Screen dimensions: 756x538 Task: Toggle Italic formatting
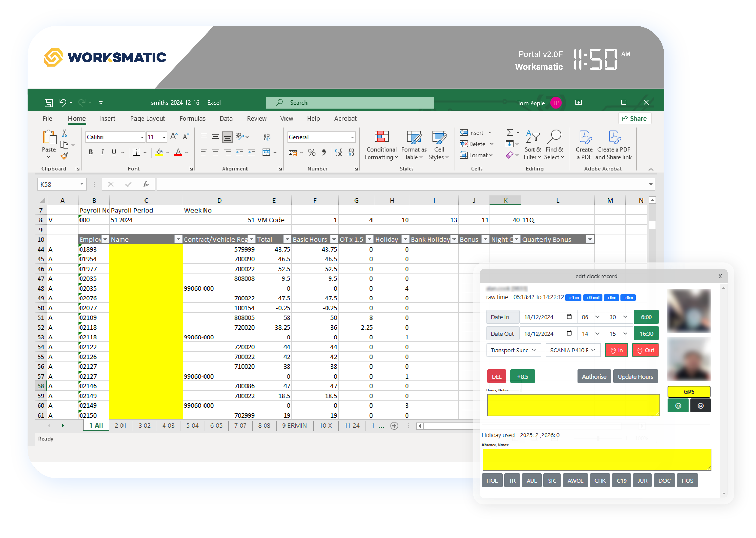tap(102, 152)
